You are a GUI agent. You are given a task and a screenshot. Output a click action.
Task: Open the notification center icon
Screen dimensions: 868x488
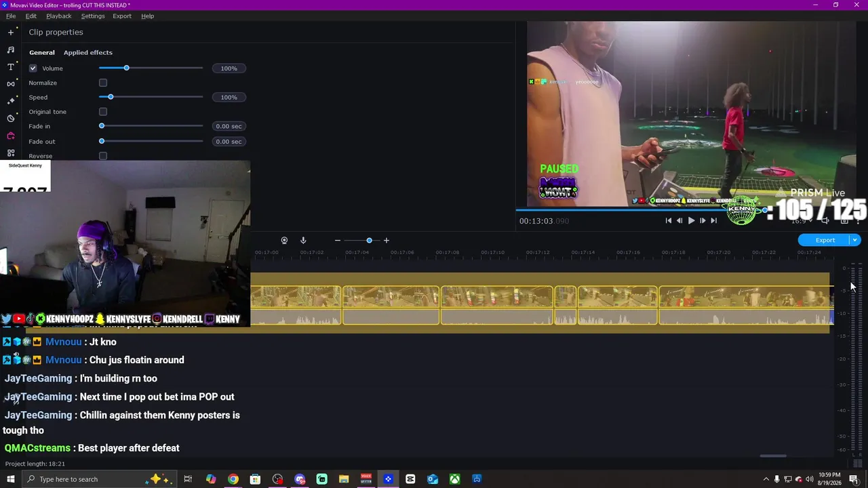pos(854,479)
